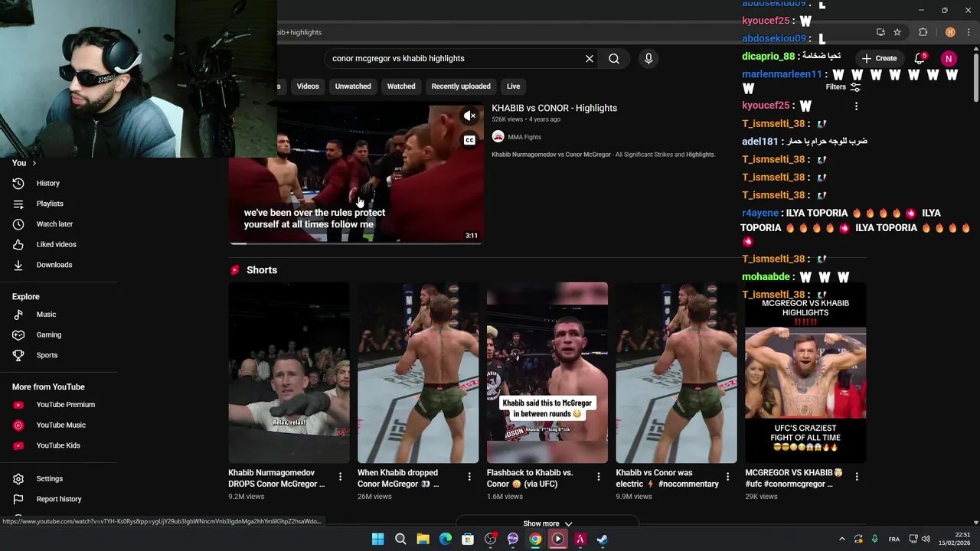The image size is (980, 551).
Task: Open options menu for 'MCGREGOR VS KHABIB' Short
Action: coord(857,476)
